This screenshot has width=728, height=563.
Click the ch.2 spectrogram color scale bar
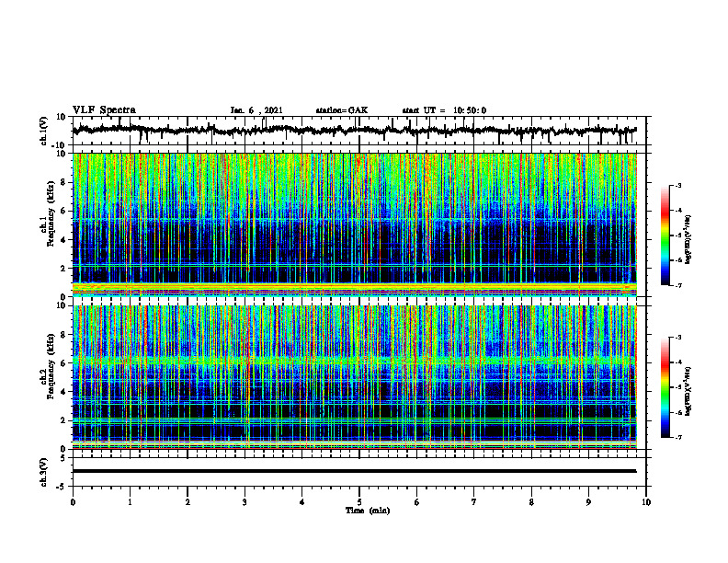click(x=665, y=387)
